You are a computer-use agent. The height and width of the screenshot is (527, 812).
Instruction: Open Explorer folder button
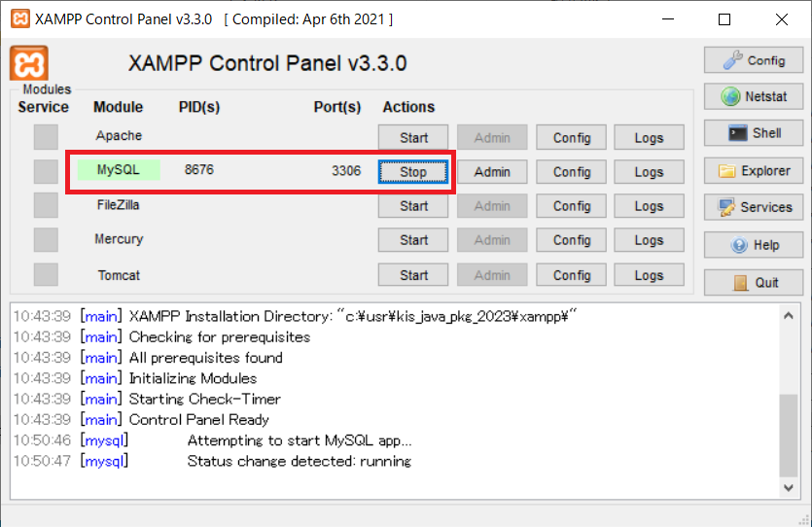[x=754, y=171]
